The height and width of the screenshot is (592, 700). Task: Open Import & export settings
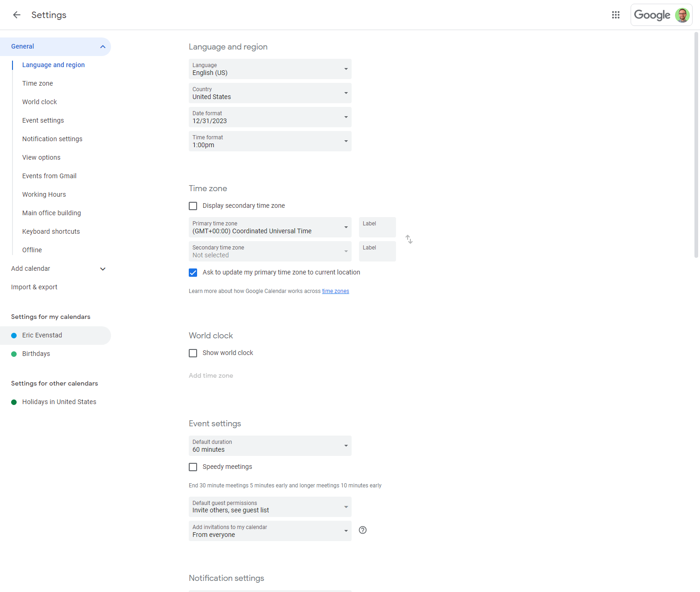[x=34, y=287]
